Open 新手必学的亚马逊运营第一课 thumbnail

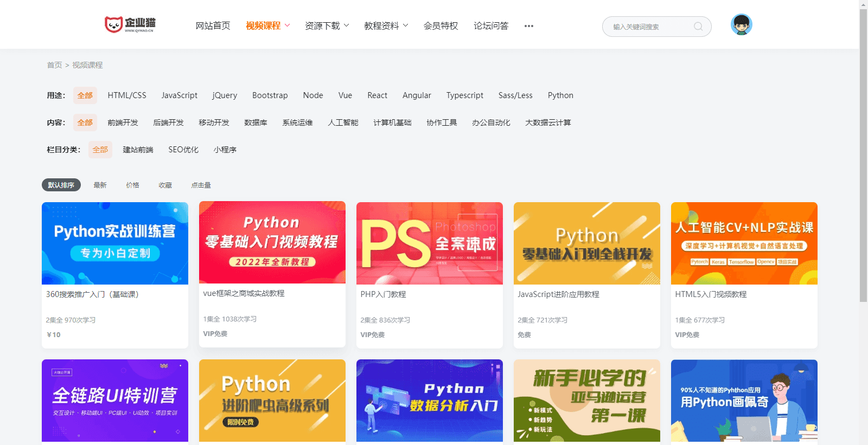coord(587,401)
